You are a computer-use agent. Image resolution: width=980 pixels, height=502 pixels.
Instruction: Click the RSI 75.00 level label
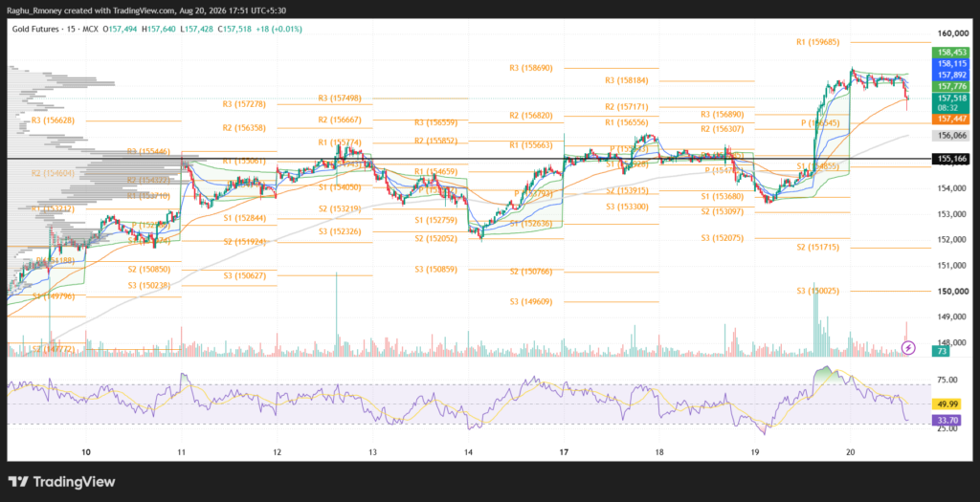point(947,380)
